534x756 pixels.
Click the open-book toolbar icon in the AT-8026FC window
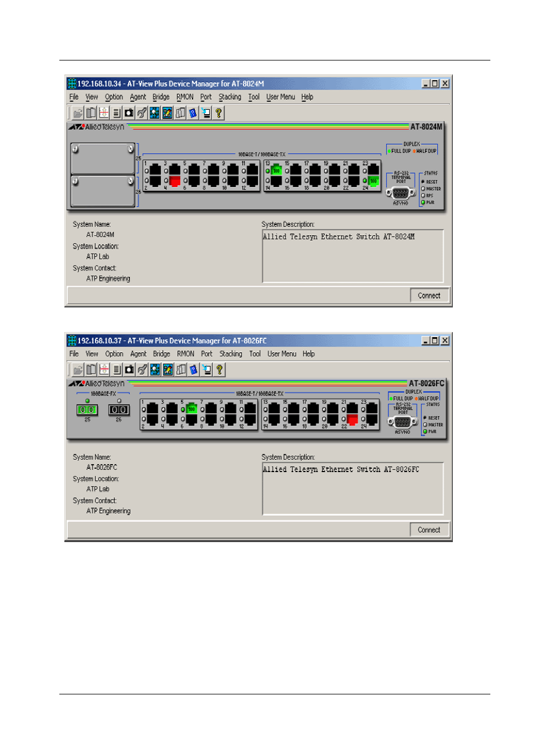(91, 370)
